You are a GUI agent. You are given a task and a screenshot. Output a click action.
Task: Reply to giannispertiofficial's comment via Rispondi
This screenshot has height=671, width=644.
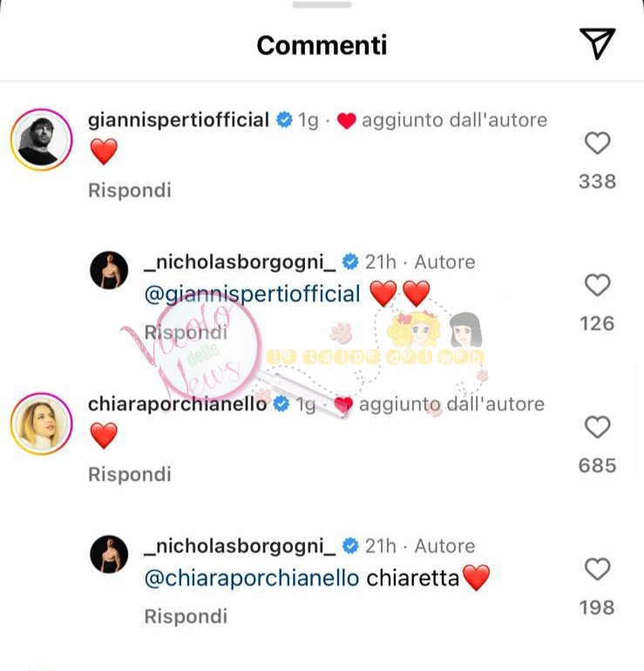click(x=130, y=191)
